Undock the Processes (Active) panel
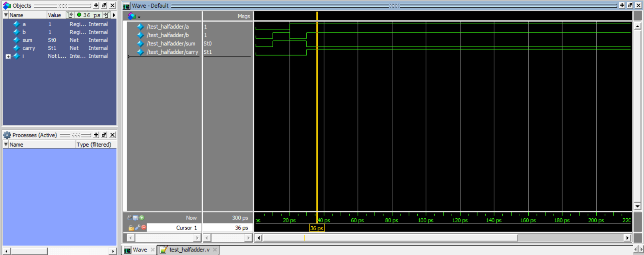Viewport: 644px width, 255px height. point(104,135)
